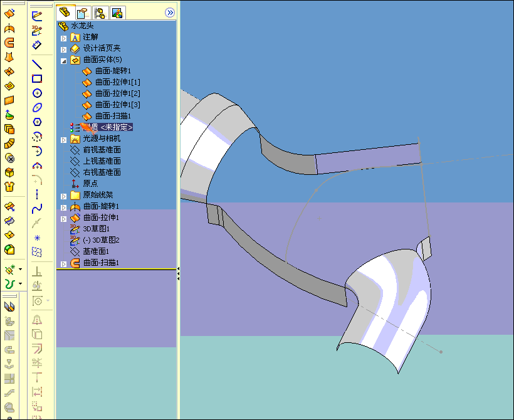The height and width of the screenshot is (420, 514).
Task: Expand the 注解 node
Action: (x=63, y=38)
